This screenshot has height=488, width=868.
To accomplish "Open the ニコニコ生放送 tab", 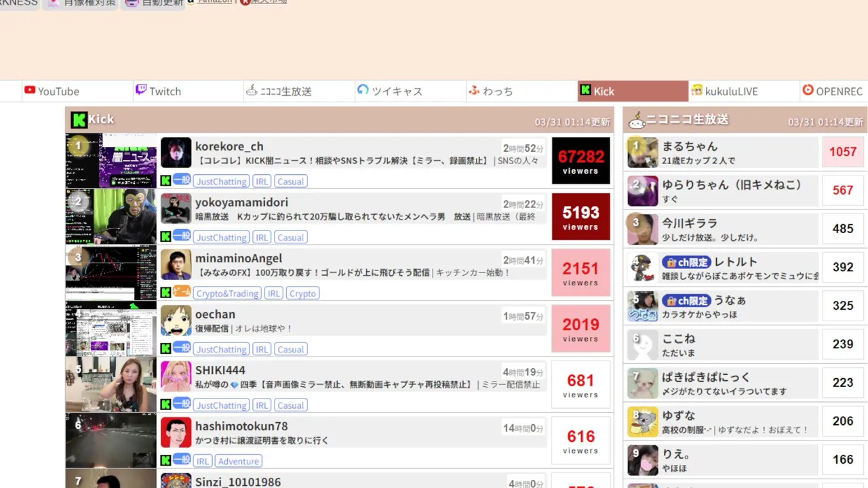I will [300, 91].
